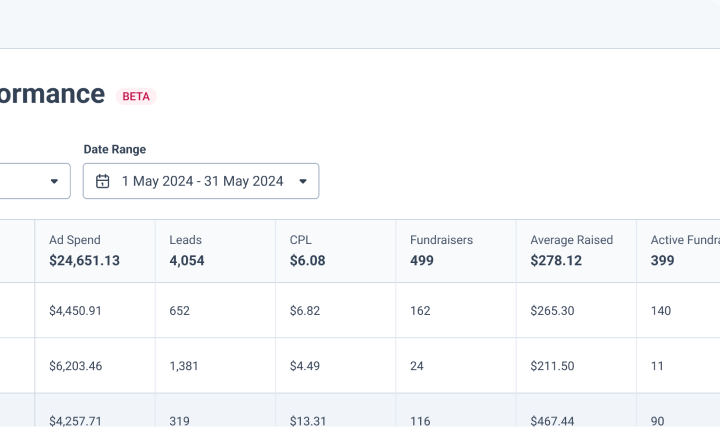Select the 1,381 leads cell
Viewport: 720px width, 427px height.
[184, 366]
